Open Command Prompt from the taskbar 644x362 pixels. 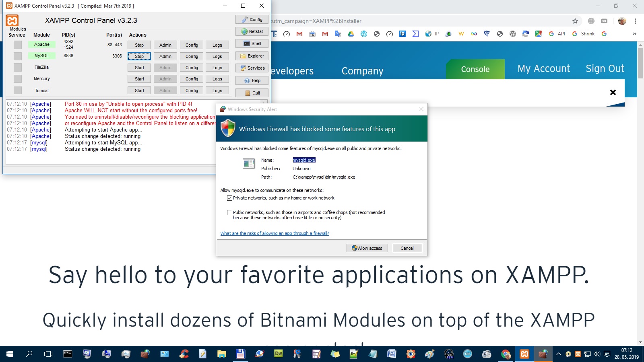[68, 354]
